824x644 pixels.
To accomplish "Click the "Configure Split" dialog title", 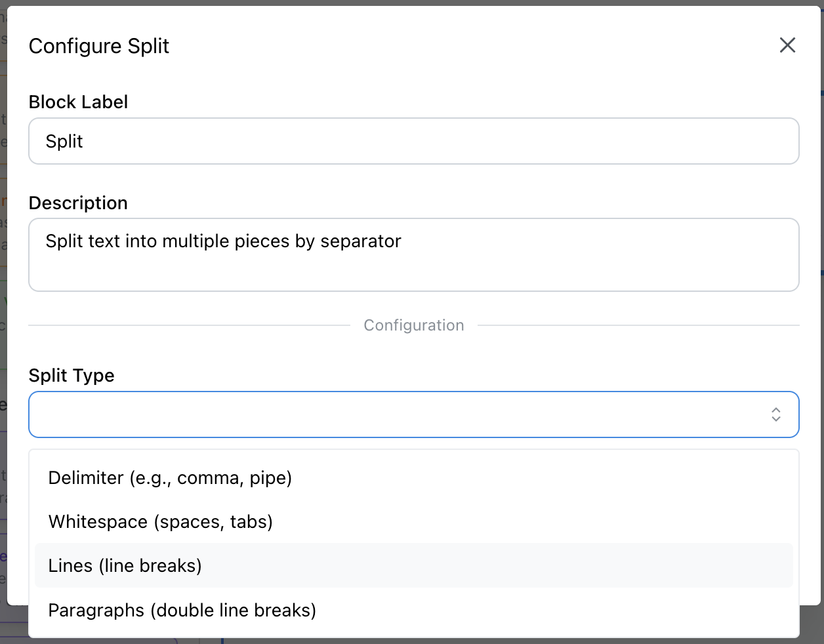I will [x=99, y=46].
